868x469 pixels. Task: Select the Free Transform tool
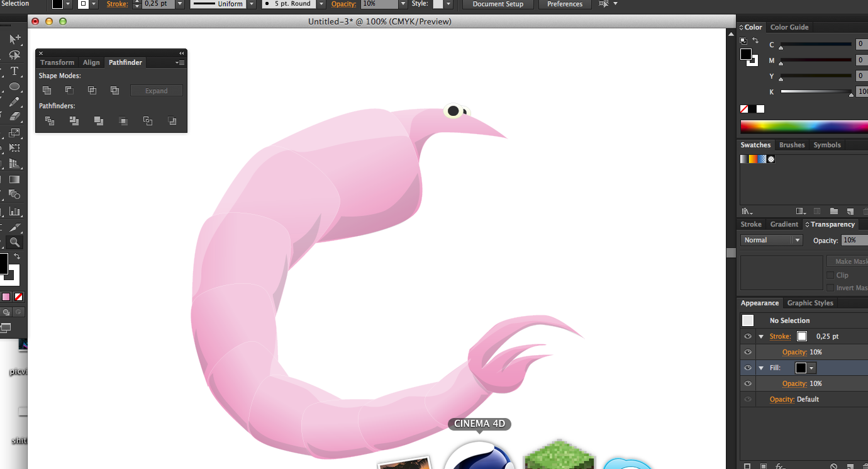click(14, 149)
